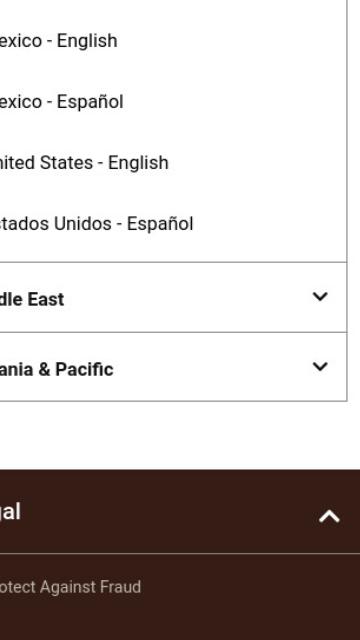Image resolution: width=360 pixels, height=640 pixels.
Task: Go to the Spanish United States site
Action: click(x=96, y=224)
